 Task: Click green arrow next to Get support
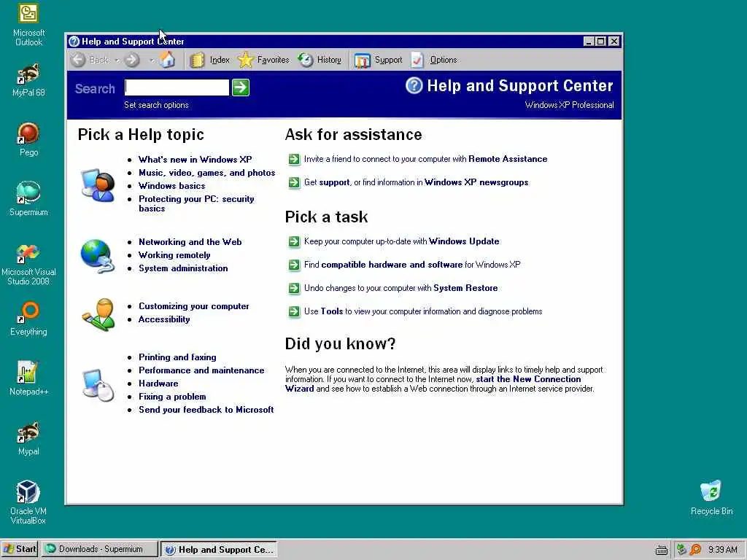pos(295,182)
